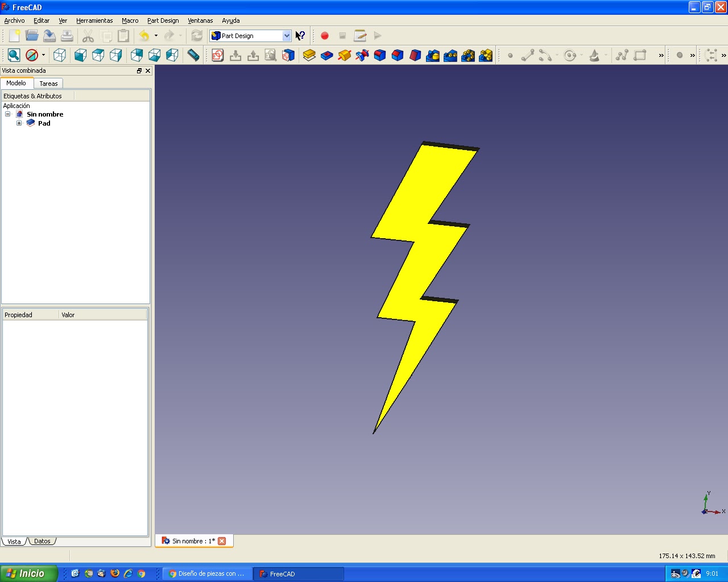This screenshot has height=582, width=728.
Task: Select the Rear view cube icon
Action: [137, 55]
